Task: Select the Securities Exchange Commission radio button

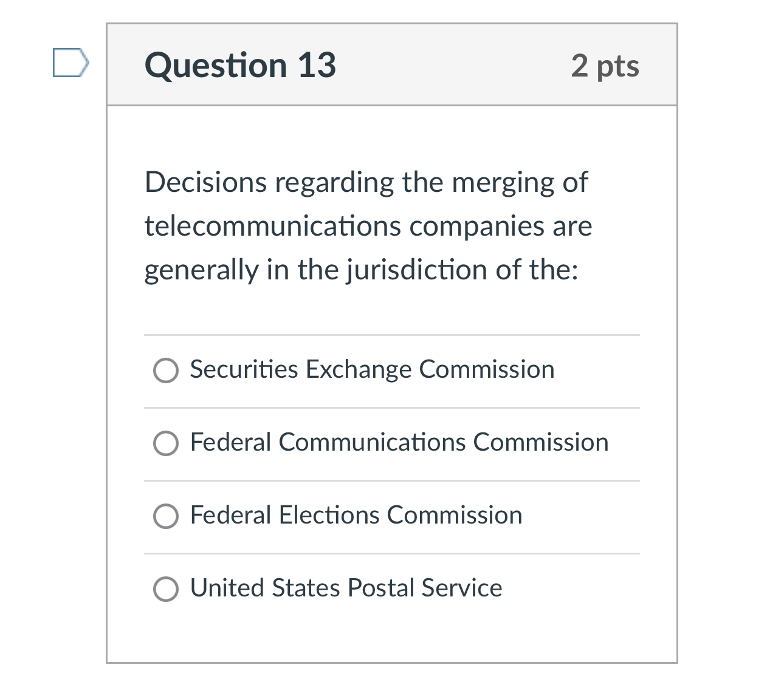Action: click(x=166, y=370)
